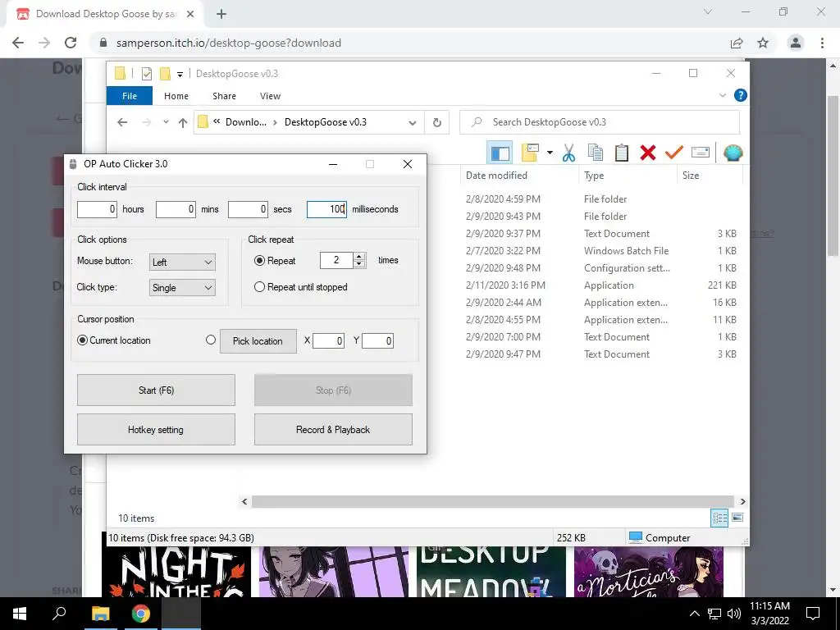Click the red X Delete icon
The image size is (840, 630).
click(x=648, y=153)
